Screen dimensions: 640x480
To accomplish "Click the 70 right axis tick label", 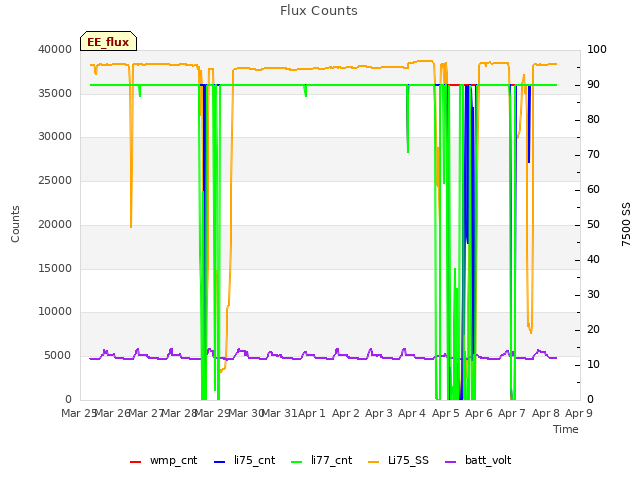I will tap(593, 155).
